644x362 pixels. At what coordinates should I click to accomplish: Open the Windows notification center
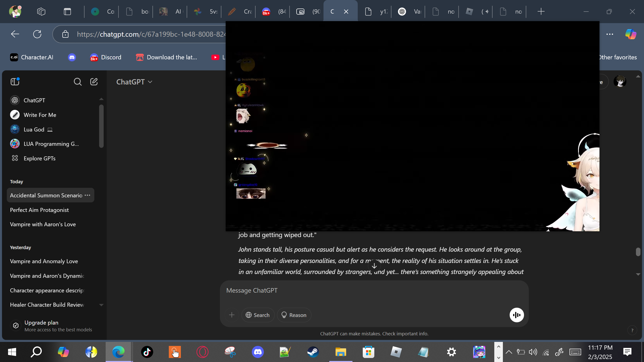click(x=627, y=352)
